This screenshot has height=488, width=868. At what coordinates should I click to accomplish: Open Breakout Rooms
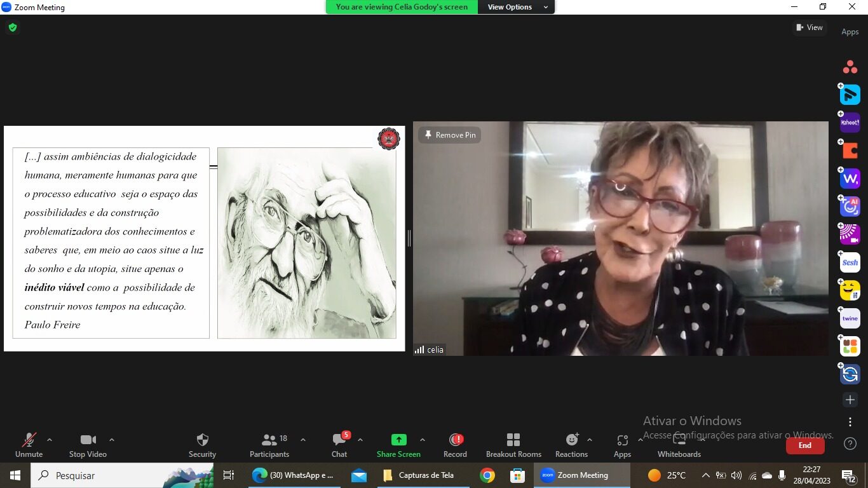(x=513, y=445)
